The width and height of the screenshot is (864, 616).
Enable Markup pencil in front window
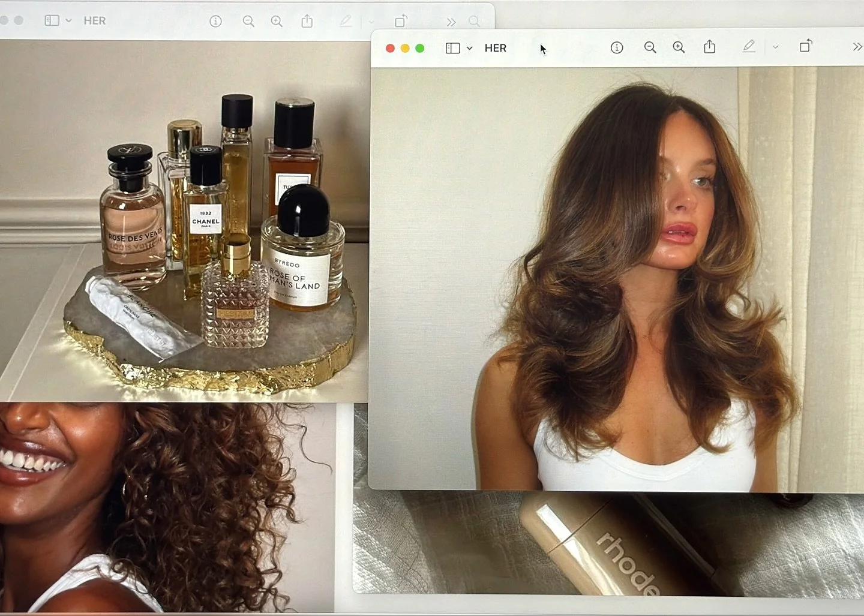click(x=749, y=46)
